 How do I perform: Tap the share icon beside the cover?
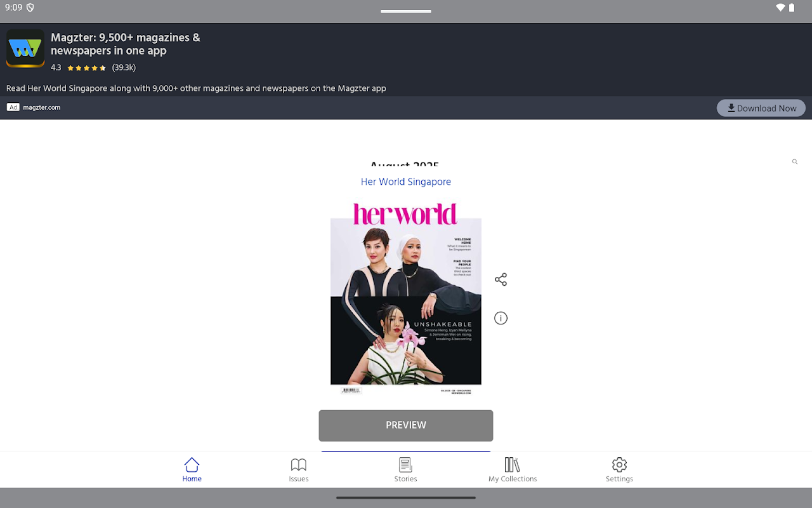[x=501, y=279]
